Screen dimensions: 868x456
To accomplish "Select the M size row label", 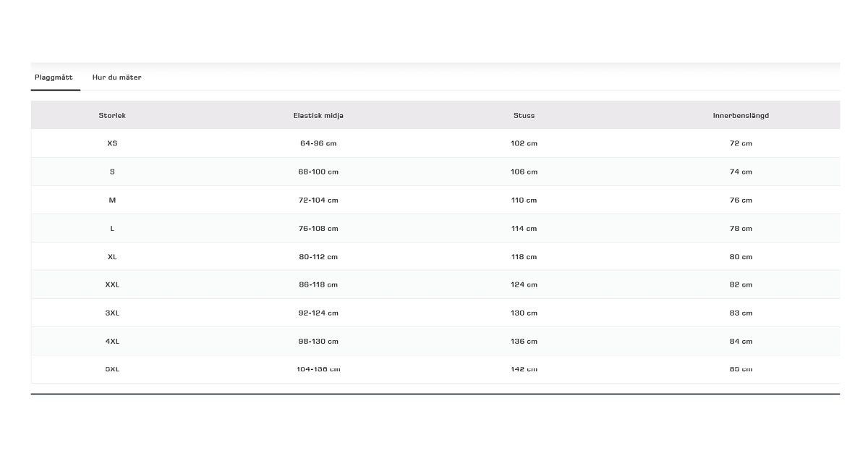I will [x=112, y=200].
